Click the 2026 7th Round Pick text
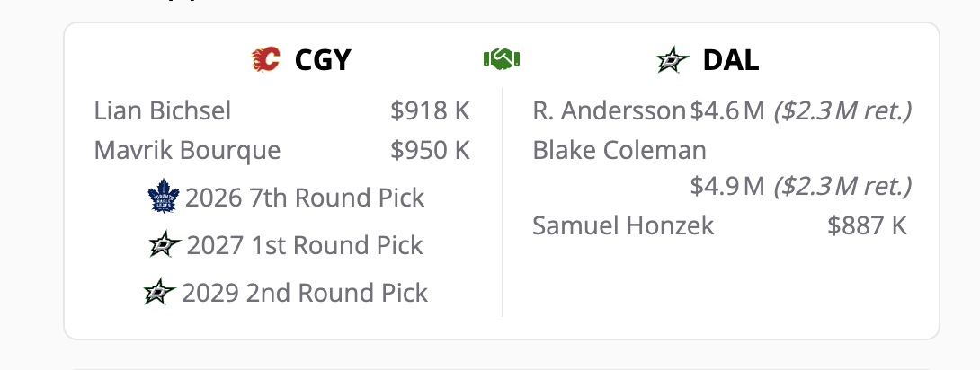 click(305, 198)
